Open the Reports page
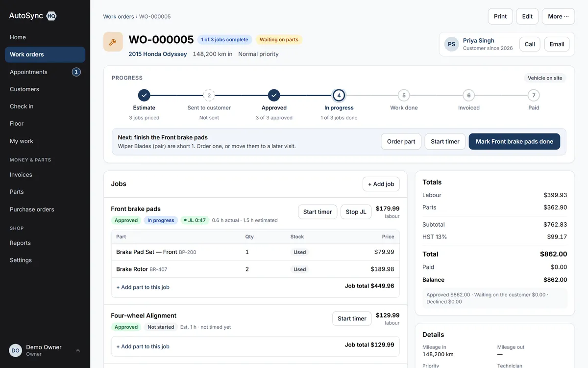The image size is (588, 368). click(x=45, y=243)
